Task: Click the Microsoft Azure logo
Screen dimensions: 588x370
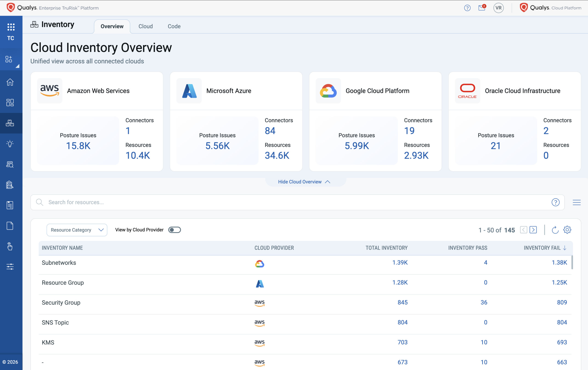Action: pos(189,91)
